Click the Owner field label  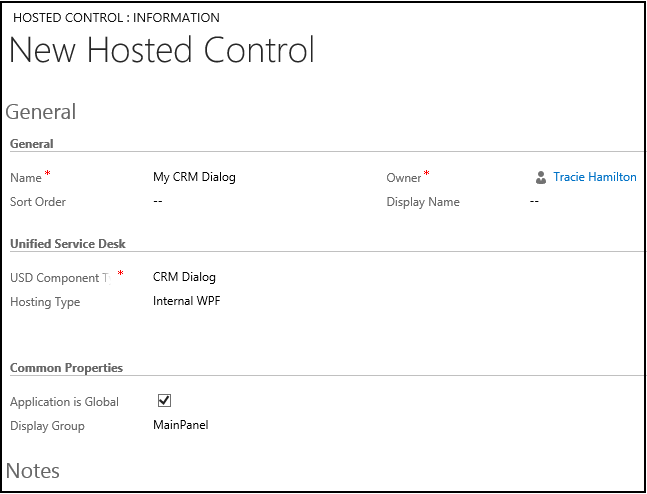click(404, 178)
